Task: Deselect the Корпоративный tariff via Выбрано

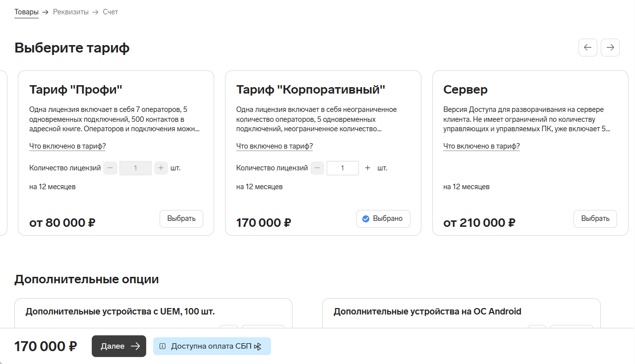Action: click(383, 218)
